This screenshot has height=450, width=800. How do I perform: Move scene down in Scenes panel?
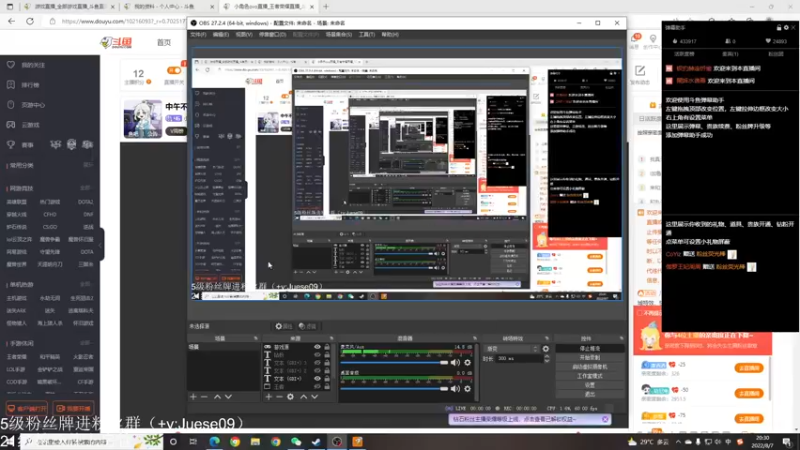(228, 396)
